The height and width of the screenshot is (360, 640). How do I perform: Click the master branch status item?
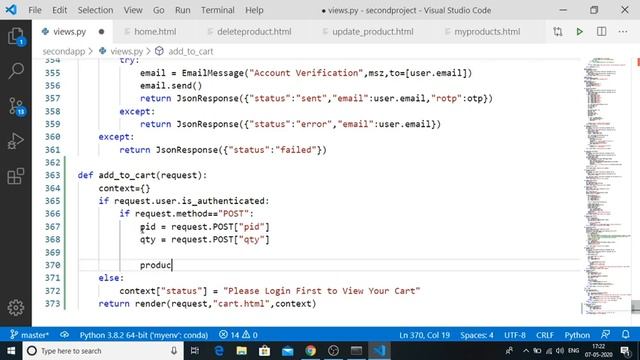click(30, 335)
